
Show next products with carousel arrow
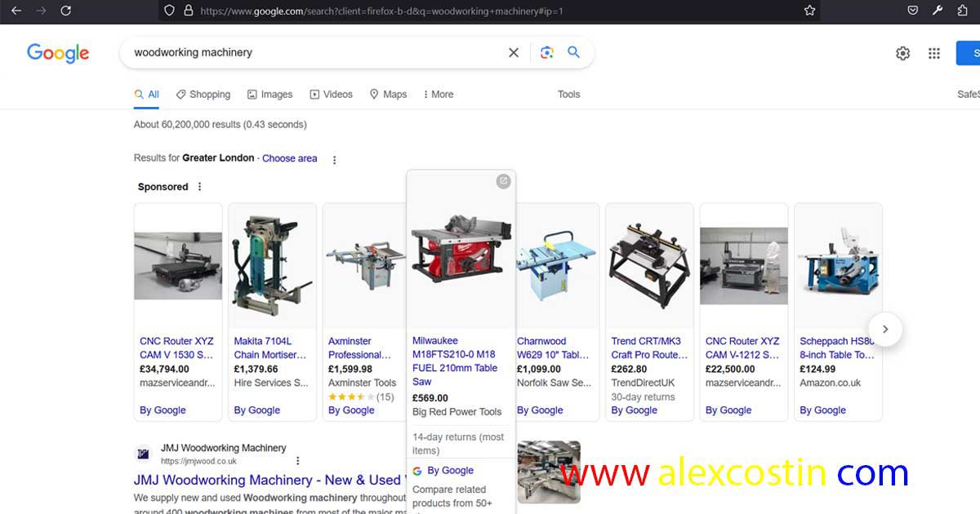pyautogui.click(x=885, y=330)
